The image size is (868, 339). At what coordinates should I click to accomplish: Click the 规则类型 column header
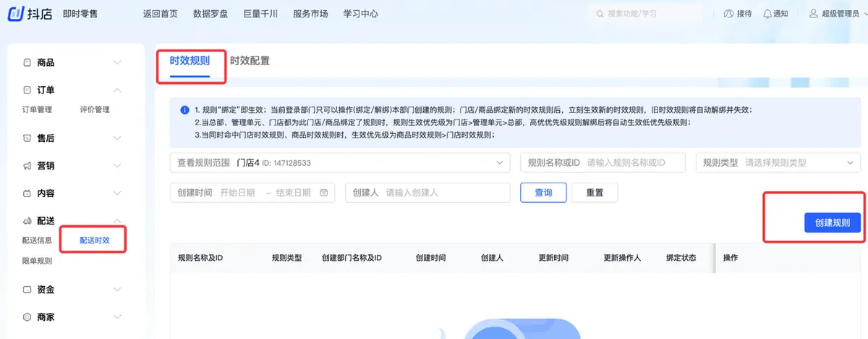[286, 258]
